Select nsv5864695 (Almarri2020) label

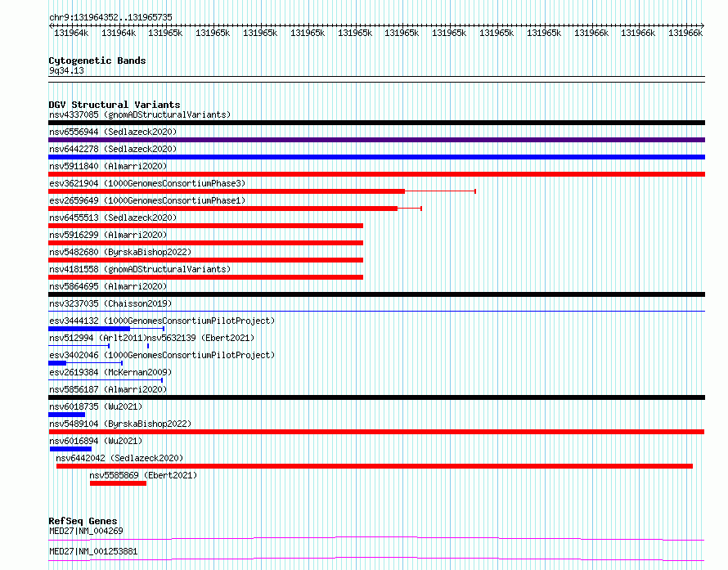108,286
